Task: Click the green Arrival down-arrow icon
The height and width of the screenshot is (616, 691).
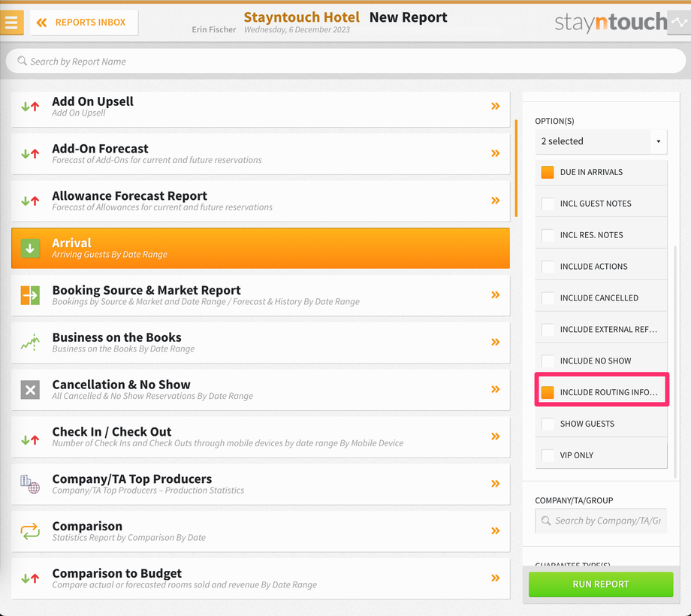Action: click(30, 248)
